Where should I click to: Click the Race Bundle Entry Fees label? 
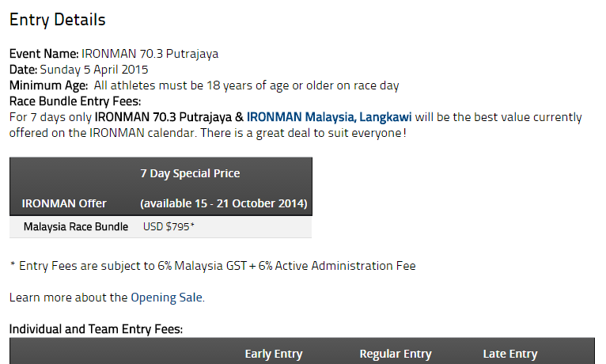coord(75,101)
